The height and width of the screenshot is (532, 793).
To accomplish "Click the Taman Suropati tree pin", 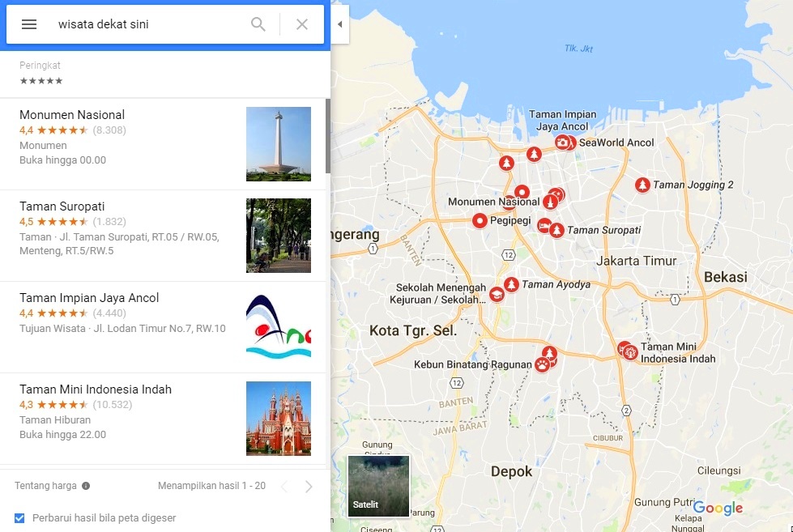I will (x=556, y=230).
